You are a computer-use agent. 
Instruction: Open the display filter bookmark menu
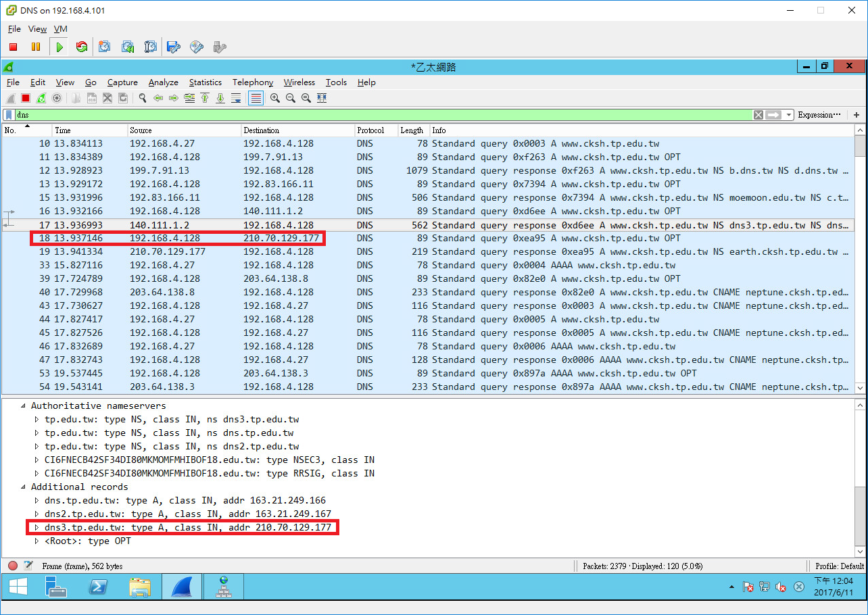pyautogui.click(x=9, y=115)
